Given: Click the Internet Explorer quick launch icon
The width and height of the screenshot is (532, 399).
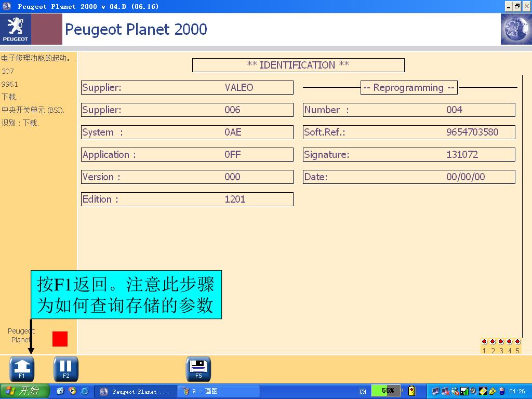Looking at the screenshot, I should 85,391.
